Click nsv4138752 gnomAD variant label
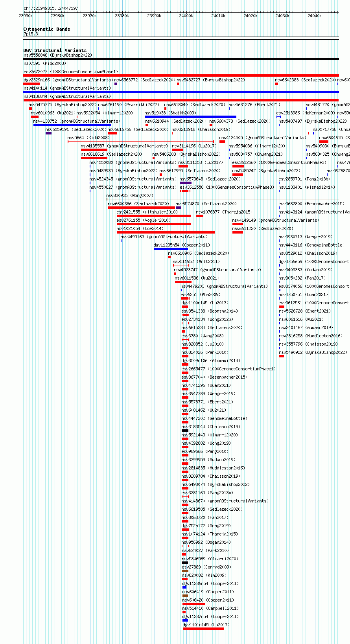350x644 pixels. click(x=77, y=121)
